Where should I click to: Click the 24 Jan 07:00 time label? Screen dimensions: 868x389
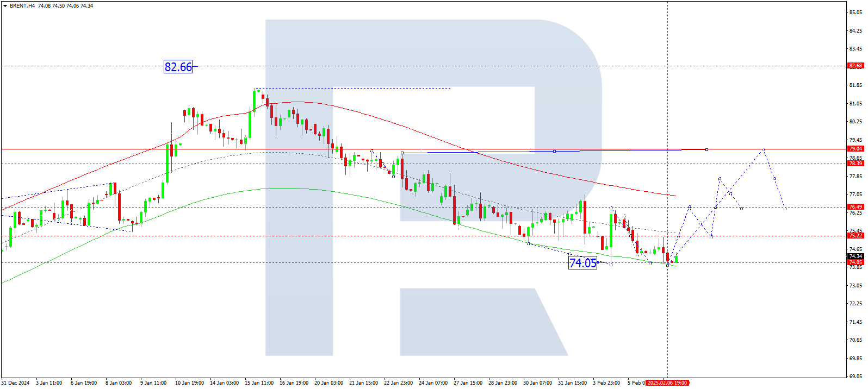click(x=433, y=383)
